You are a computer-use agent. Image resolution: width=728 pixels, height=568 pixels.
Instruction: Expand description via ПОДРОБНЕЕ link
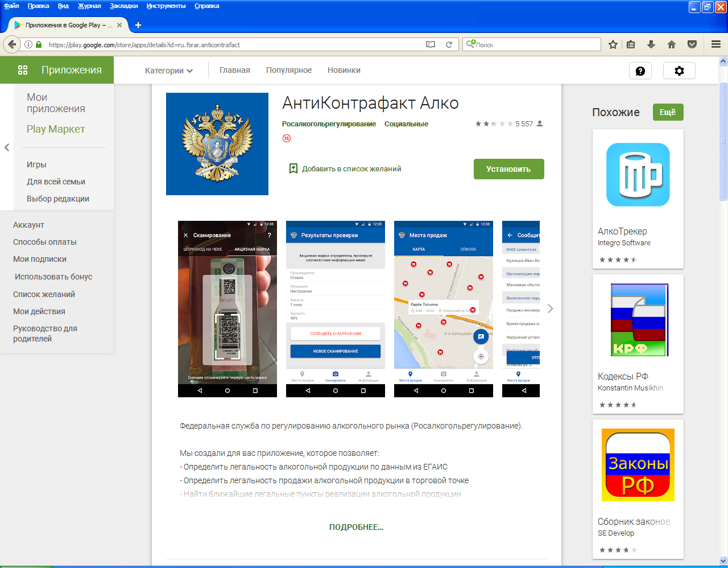[x=356, y=527]
